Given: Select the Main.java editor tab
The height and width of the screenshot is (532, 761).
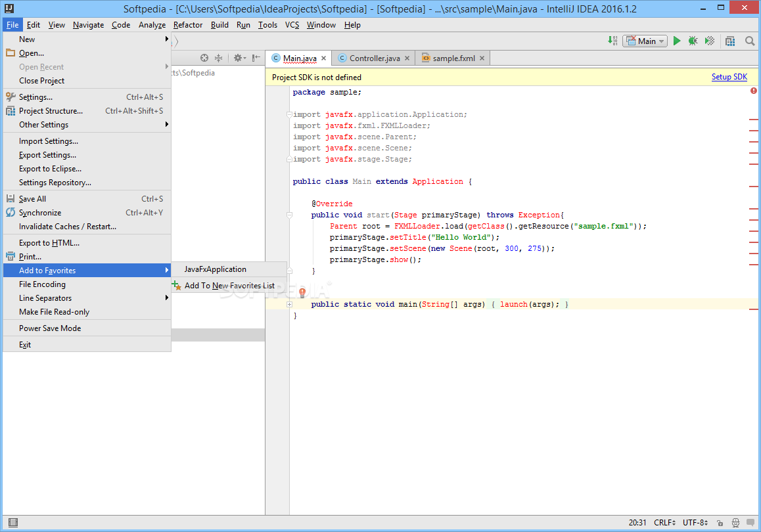Looking at the screenshot, I should tap(300, 58).
